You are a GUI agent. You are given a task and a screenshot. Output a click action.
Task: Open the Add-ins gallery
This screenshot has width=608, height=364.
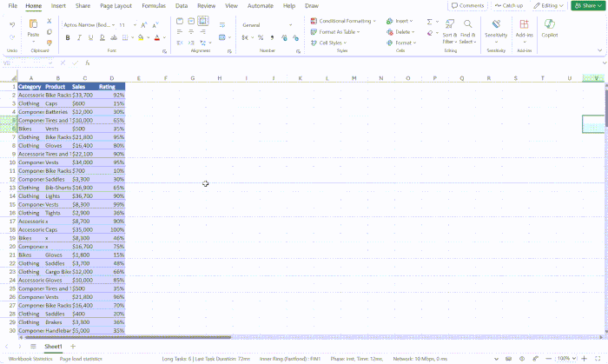pyautogui.click(x=525, y=31)
